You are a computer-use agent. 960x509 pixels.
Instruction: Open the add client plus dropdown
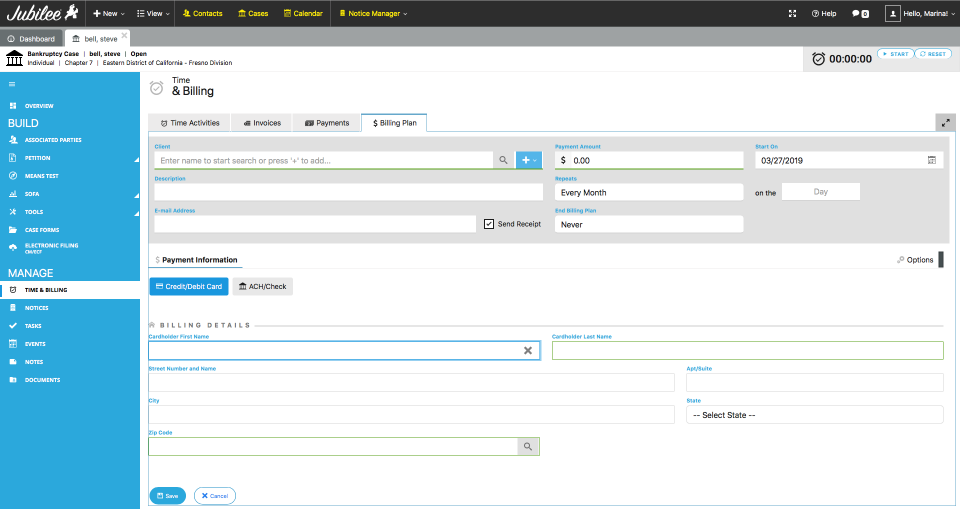pyautogui.click(x=529, y=160)
